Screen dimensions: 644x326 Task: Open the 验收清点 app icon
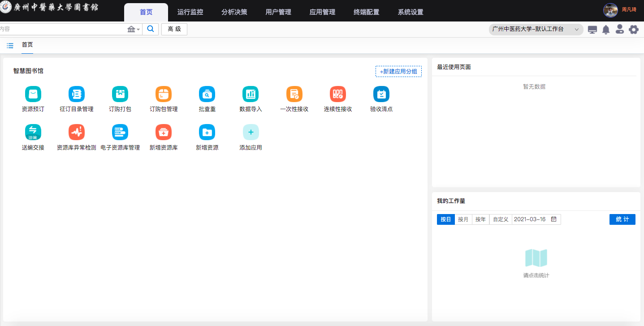coord(381,94)
